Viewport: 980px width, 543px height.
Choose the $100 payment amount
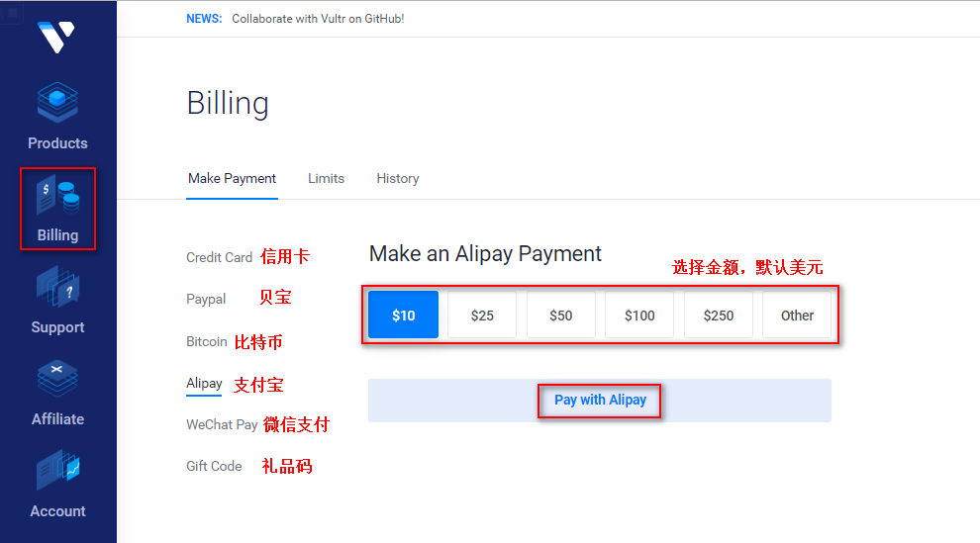pos(639,316)
